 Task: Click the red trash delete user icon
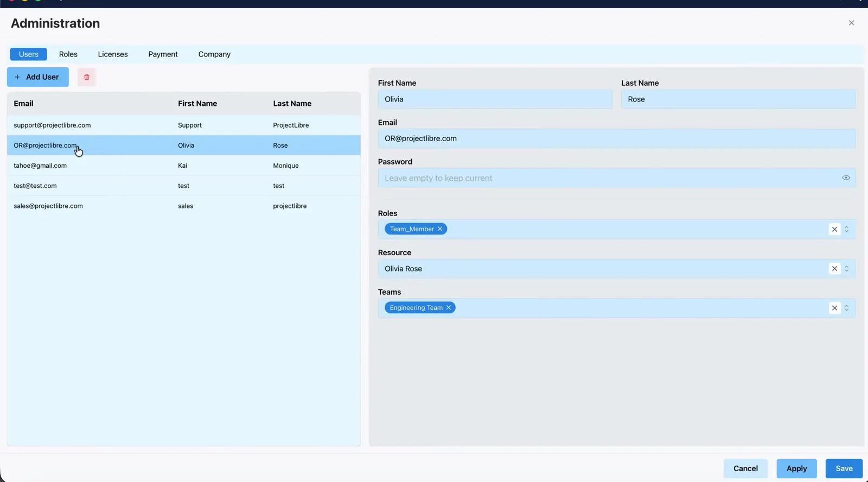point(86,77)
